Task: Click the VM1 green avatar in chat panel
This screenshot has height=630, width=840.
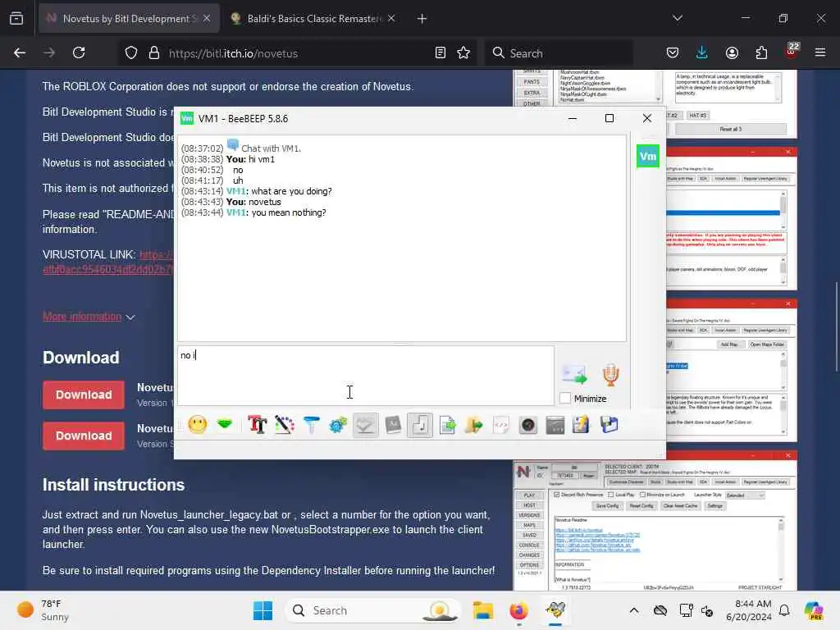Action: [x=648, y=157]
